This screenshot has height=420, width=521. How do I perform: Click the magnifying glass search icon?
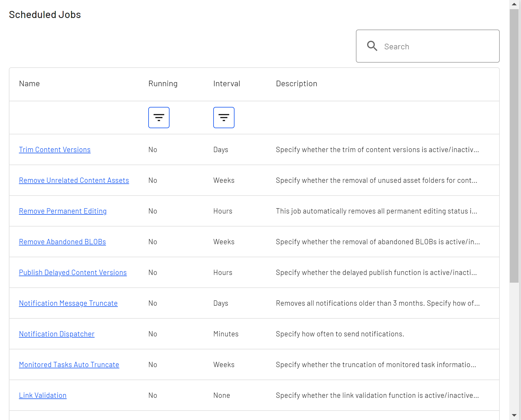(x=372, y=46)
